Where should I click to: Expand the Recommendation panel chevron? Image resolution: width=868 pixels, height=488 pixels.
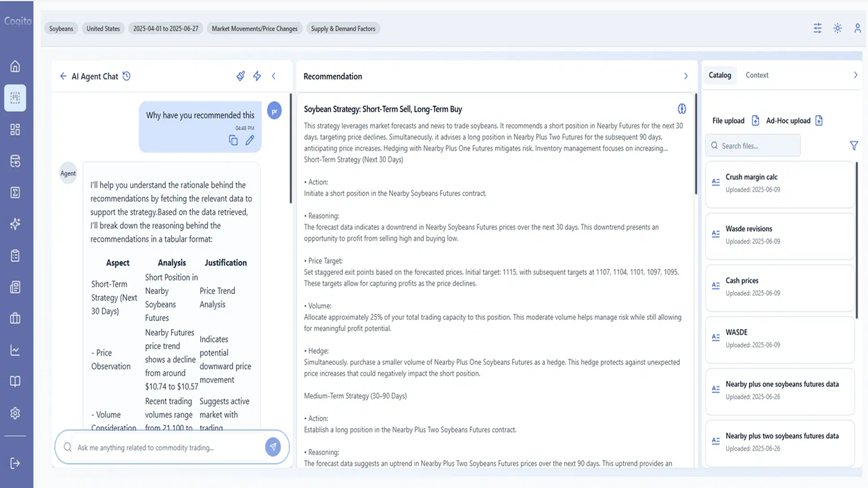click(x=686, y=76)
